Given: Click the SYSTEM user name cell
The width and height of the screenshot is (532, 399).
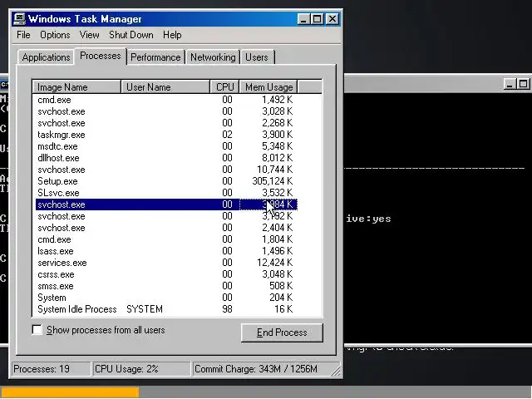Looking at the screenshot, I should [x=145, y=309].
